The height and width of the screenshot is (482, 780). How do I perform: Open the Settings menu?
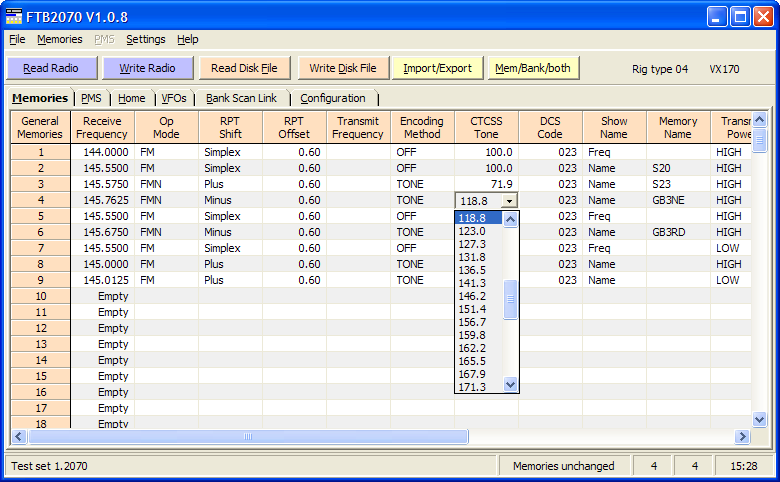pyautogui.click(x=145, y=39)
